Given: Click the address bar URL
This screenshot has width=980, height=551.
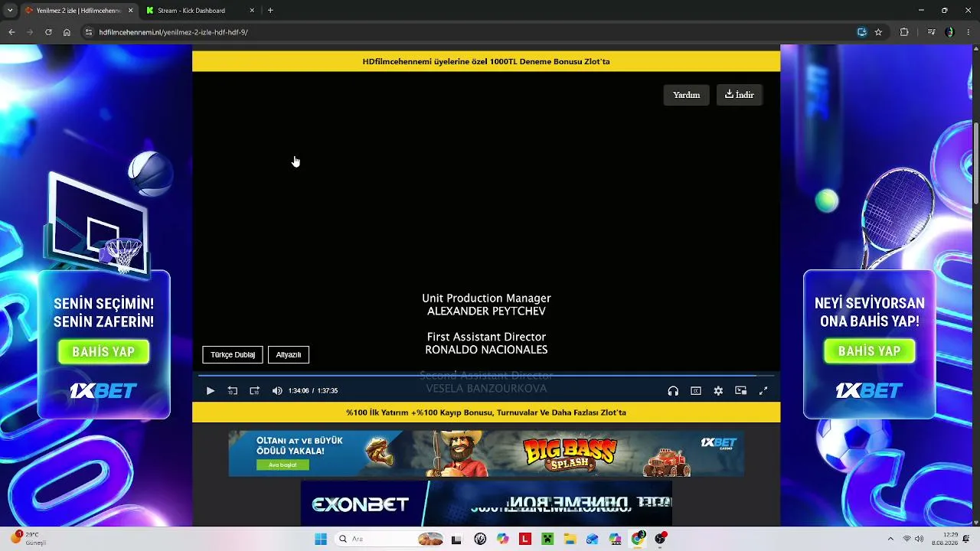Looking at the screenshot, I should tap(174, 32).
